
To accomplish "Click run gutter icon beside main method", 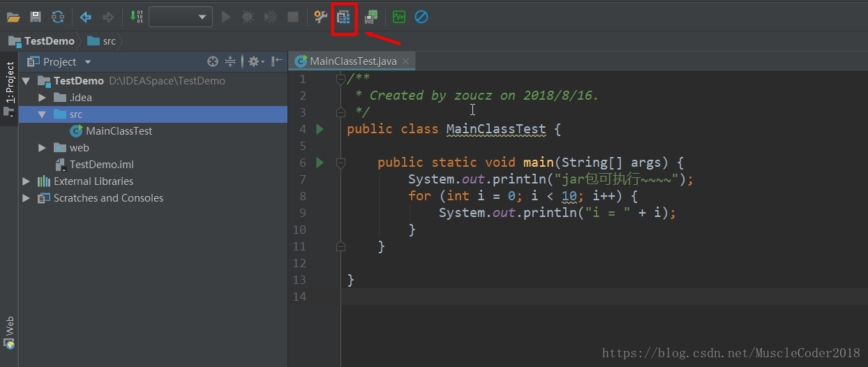I will click(x=320, y=163).
